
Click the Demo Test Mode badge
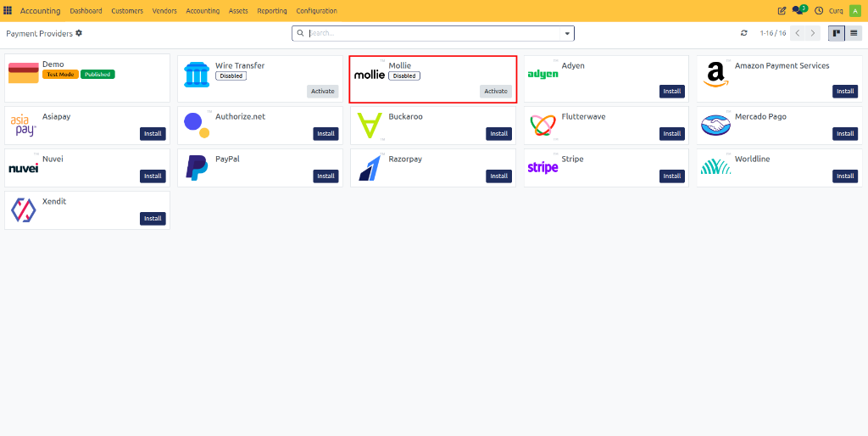60,75
